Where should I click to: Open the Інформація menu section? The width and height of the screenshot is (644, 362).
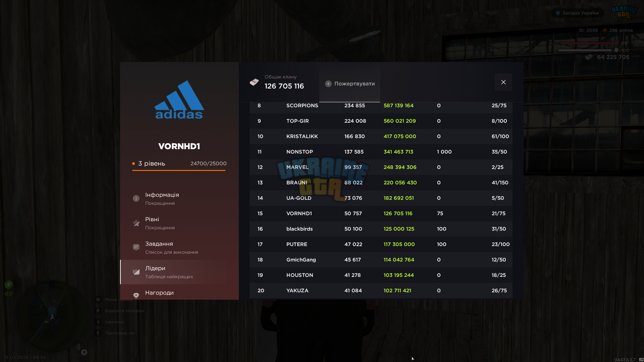pyautogui.click(x=173, y=199)
